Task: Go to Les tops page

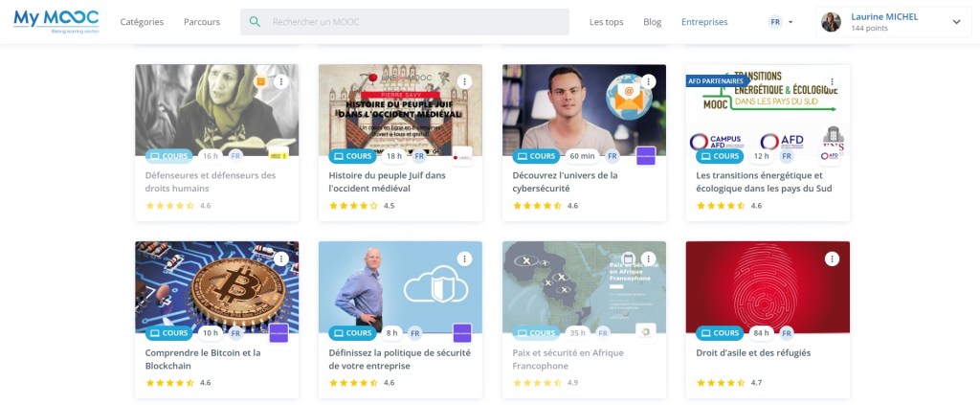Action: point(606,22)
